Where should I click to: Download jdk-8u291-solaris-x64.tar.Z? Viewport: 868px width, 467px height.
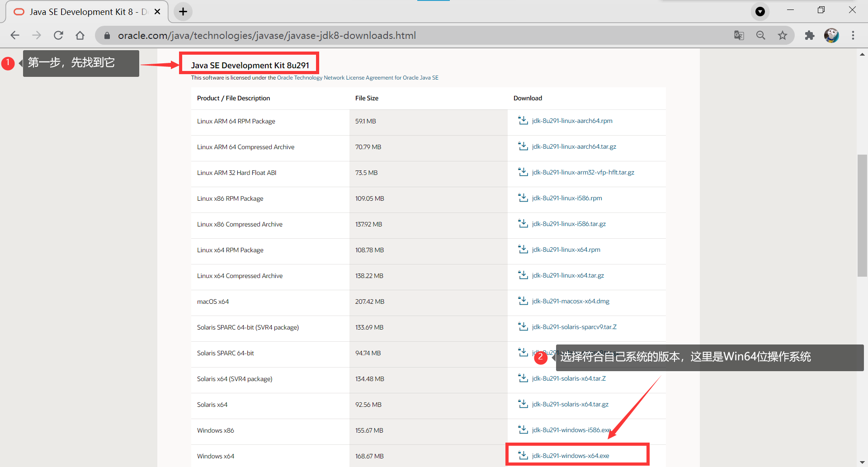(x=569, y=378)
